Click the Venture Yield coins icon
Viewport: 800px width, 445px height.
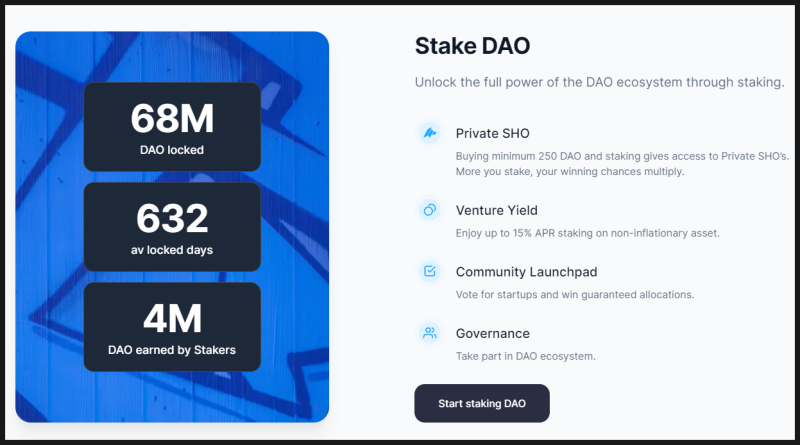coord(430,210)
